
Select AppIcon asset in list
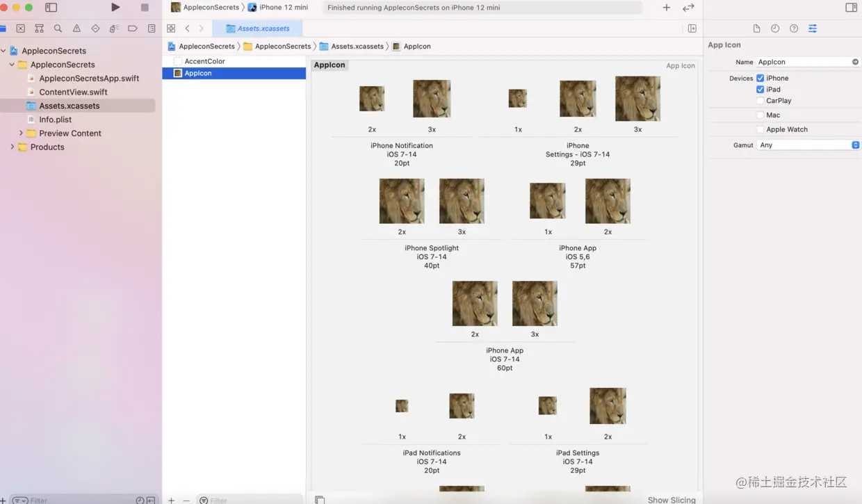[234, 73]
